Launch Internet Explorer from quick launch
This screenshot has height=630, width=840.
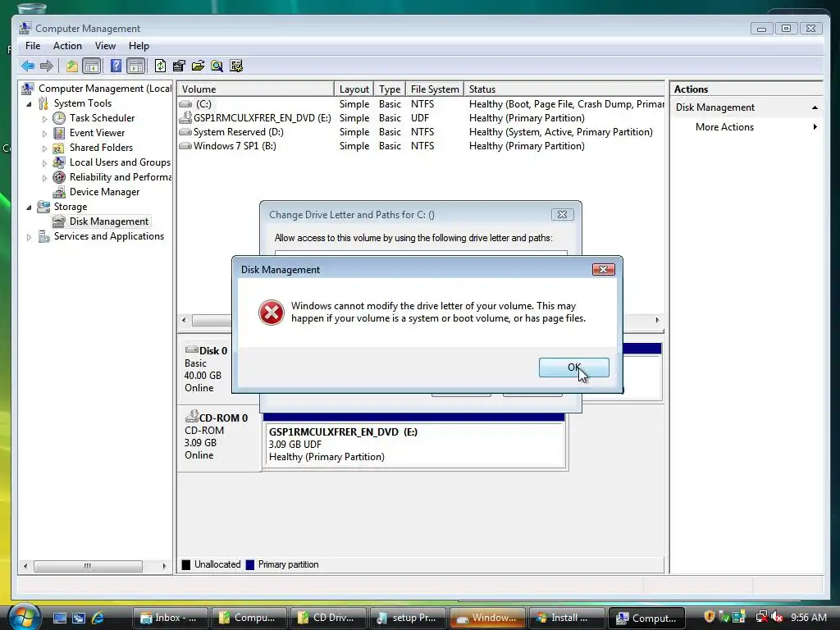pos(98,619)
